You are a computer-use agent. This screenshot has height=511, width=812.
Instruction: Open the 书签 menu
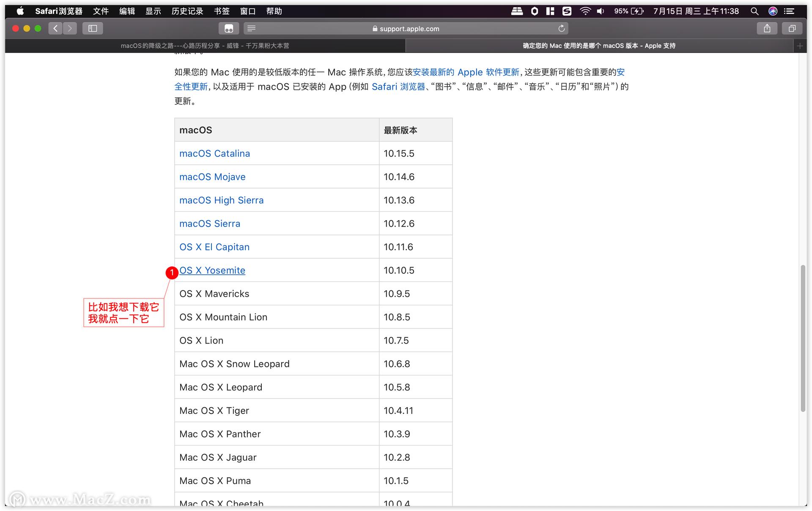[x=222, y=11]
